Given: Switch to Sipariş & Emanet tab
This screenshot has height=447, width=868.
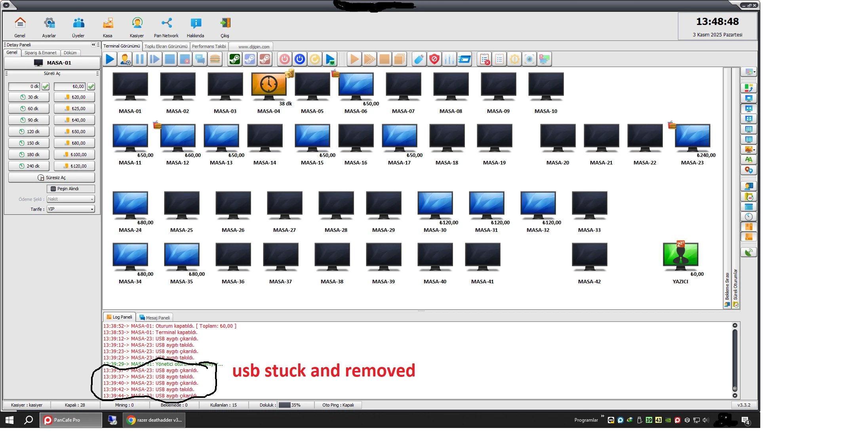Looking at the screenshot, I should click(40, 53).
